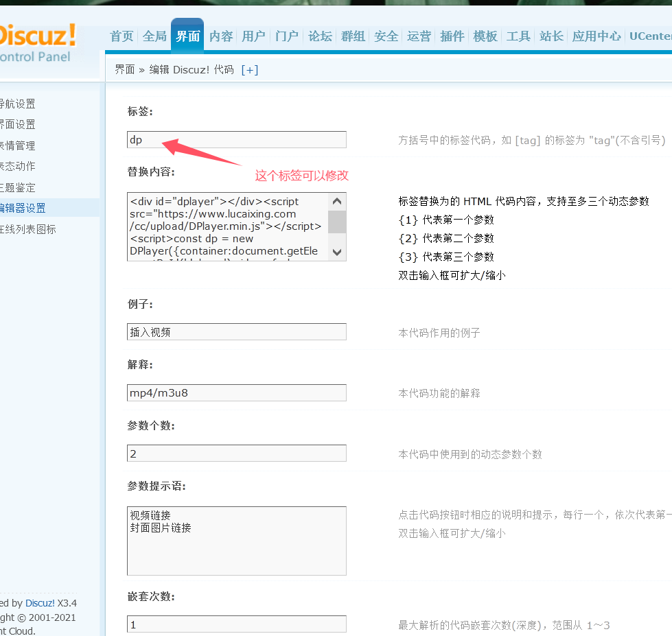Open the 运营 tab

(x=419, y=36)
